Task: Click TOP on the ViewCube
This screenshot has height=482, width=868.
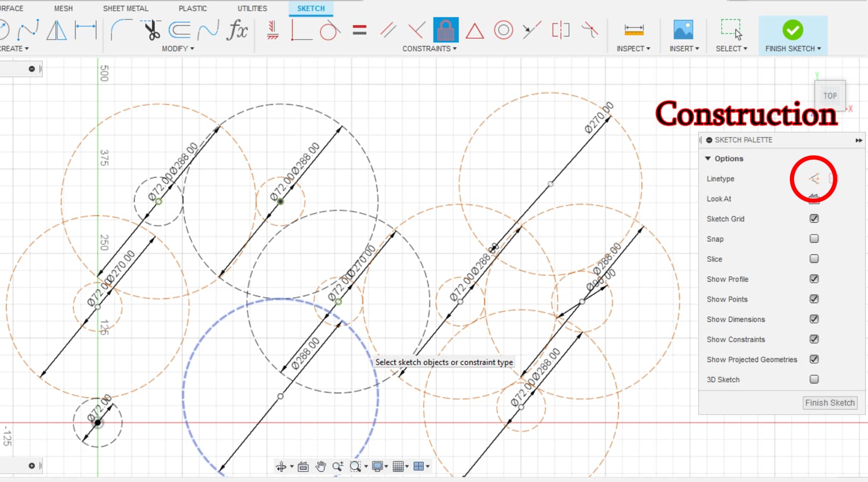Action: click(829, 95)
